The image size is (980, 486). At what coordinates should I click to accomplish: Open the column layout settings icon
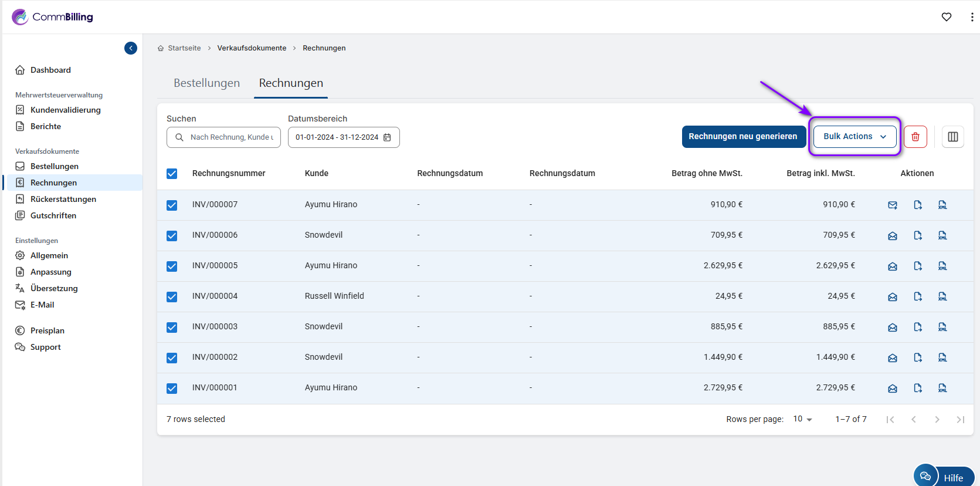coord(952,137)
